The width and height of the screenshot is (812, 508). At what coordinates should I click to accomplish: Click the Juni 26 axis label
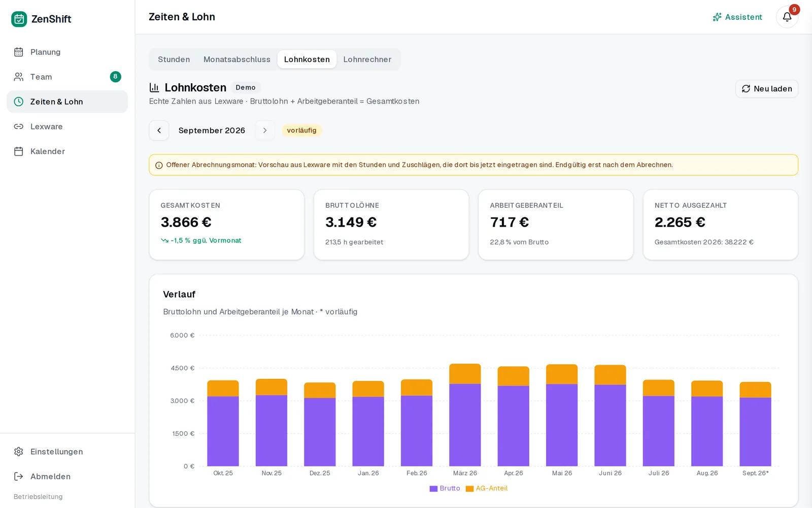click(x=610, y=473)
